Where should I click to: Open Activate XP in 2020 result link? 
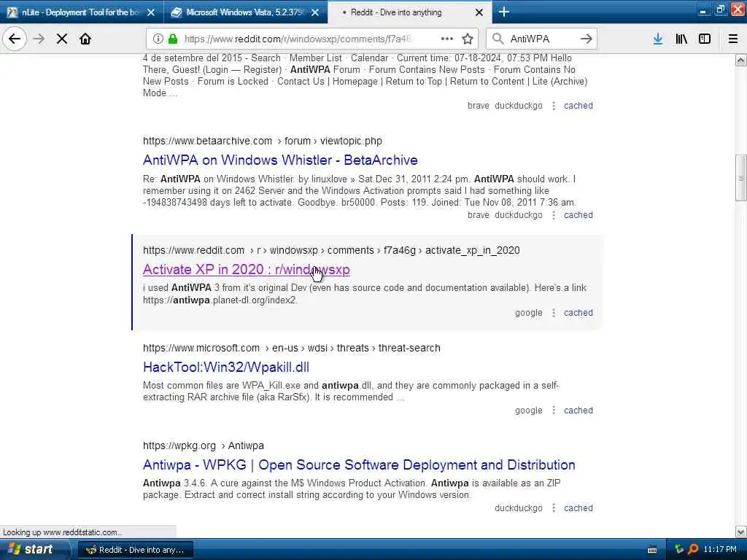247,270
